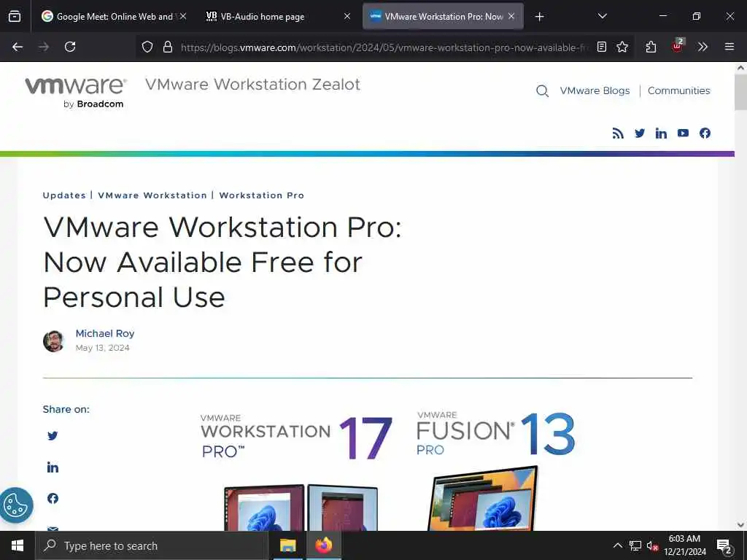Open the notification center icon

724,545
